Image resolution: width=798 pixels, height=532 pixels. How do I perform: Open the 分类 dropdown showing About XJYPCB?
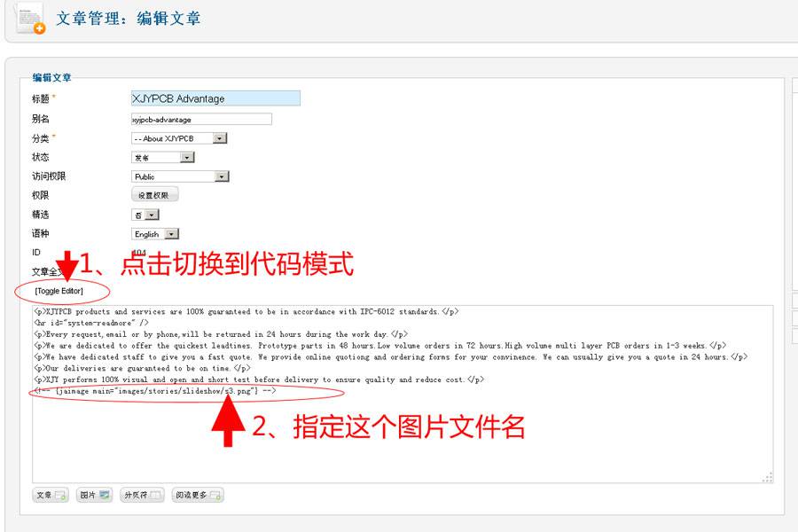coord(218,137)
